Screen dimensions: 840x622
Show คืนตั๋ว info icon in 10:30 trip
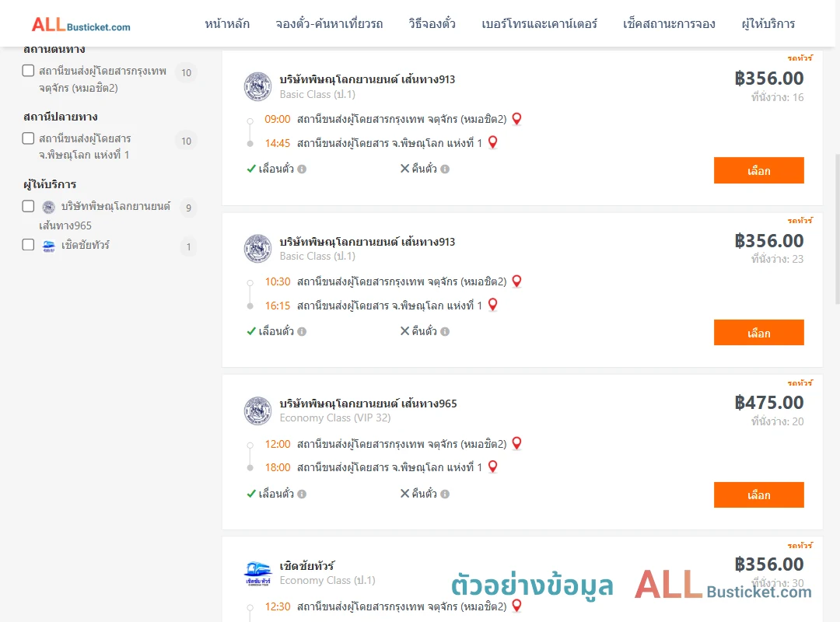[x=445, y=332]
